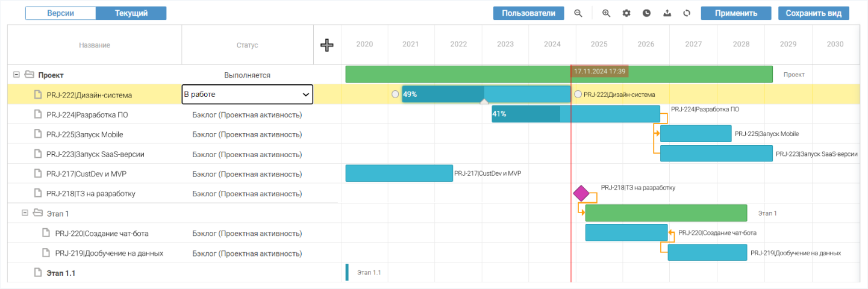Screen dimensions: 868x289
Task: Click the Сохранить вид button
Action: (814, 13)
